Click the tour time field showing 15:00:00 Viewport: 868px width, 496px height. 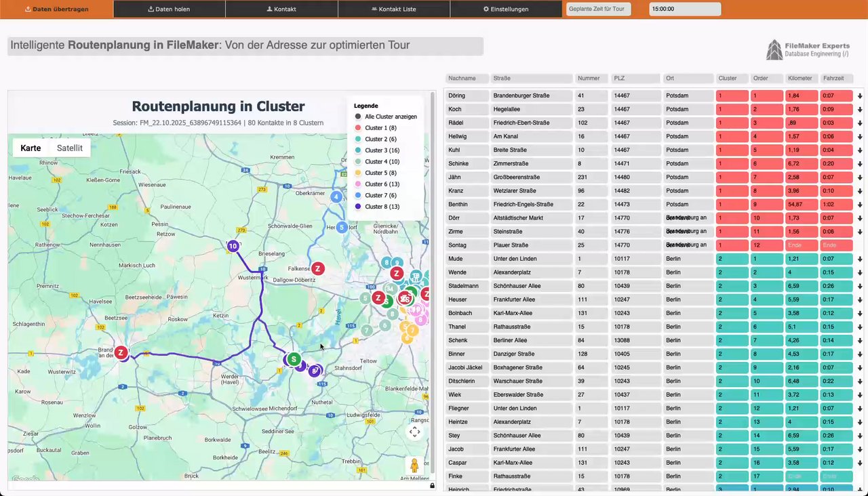pos(685,9)
